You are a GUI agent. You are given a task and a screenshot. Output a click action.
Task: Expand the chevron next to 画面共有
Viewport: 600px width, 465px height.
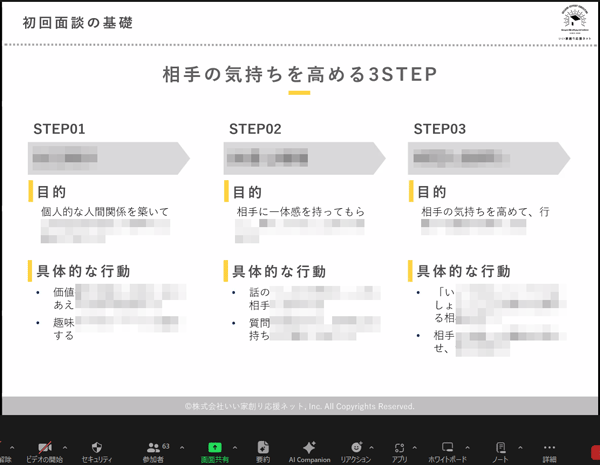235,448
